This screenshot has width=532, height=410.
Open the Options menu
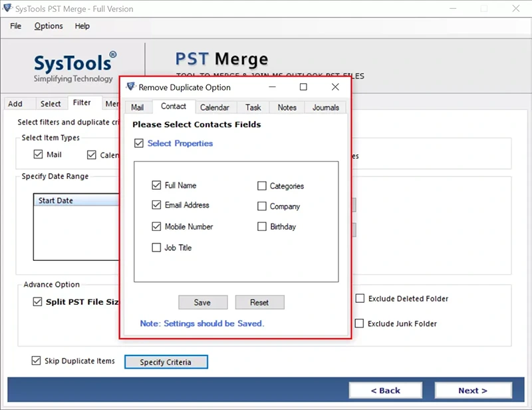(49, 26)
